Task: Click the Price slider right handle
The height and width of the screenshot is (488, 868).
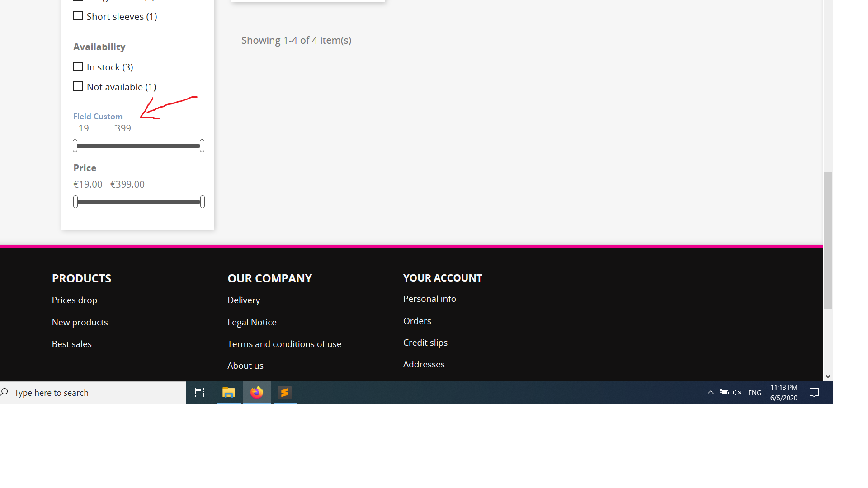Action: point(203,202)
